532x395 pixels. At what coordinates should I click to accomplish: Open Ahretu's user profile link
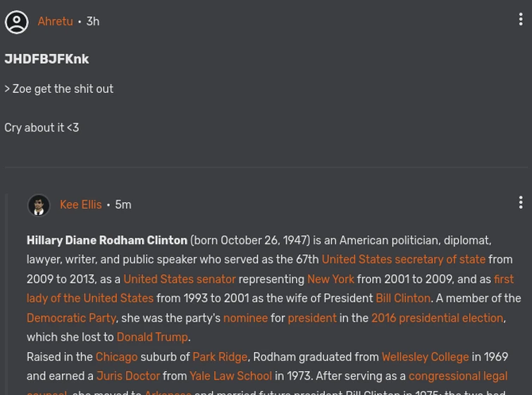55,22
